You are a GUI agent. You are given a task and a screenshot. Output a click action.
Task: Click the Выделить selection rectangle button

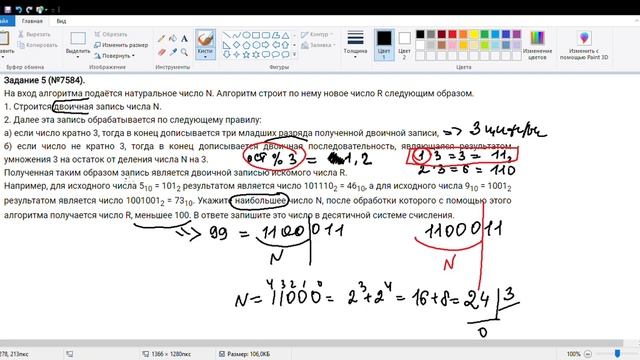[x=78, y=39]
